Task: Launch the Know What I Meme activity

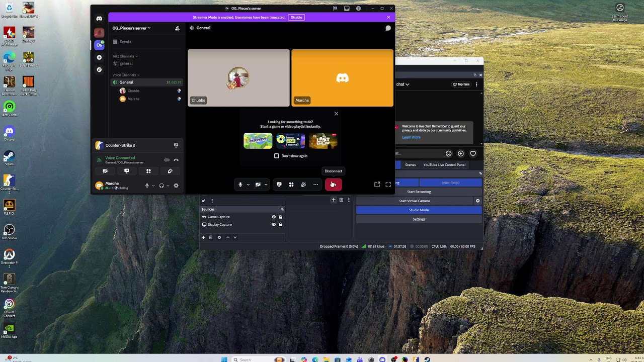Action: click(290, 141)
